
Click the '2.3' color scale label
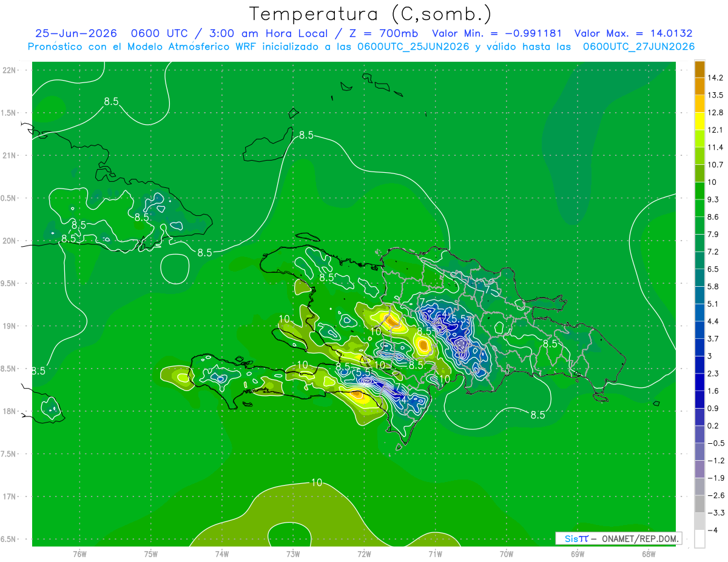coord(712,373)
